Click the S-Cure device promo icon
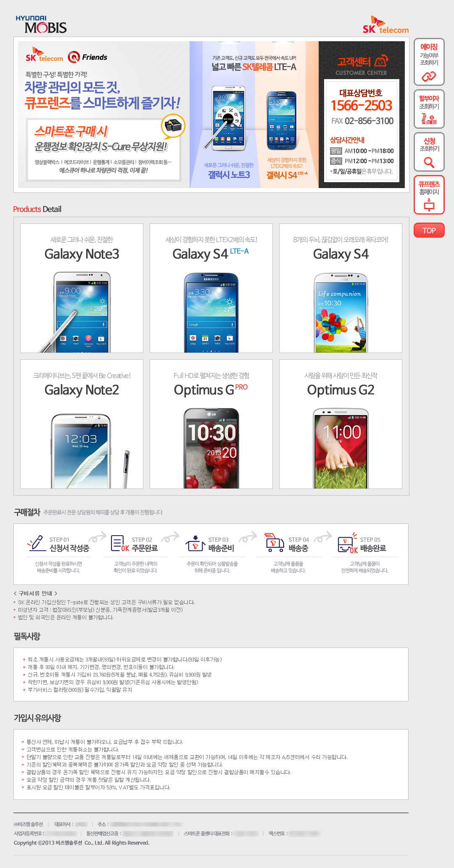This screenshot has width=454, height=868. (173, 126)
